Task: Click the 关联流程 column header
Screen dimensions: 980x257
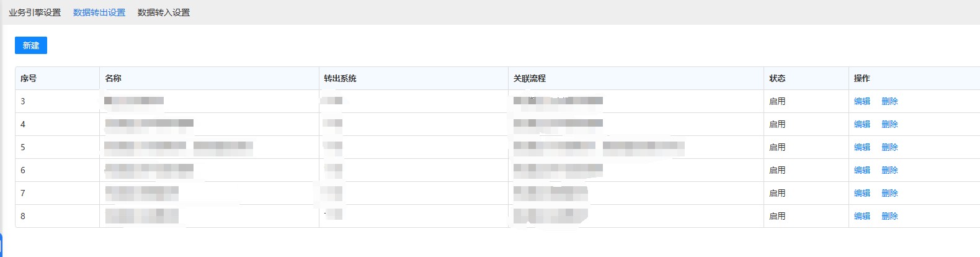Action: click(x=530, y=78)
